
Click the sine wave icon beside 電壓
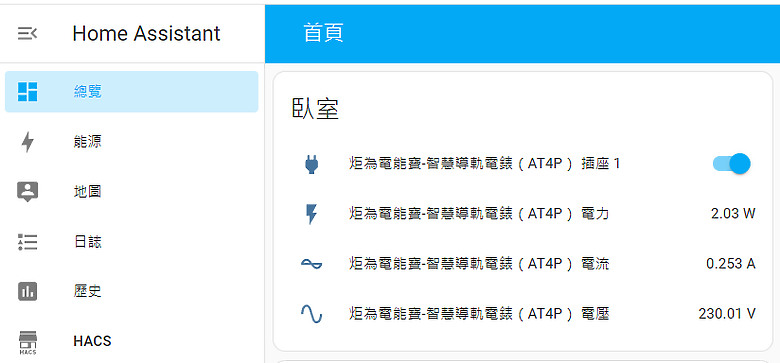tap(311, 314)
